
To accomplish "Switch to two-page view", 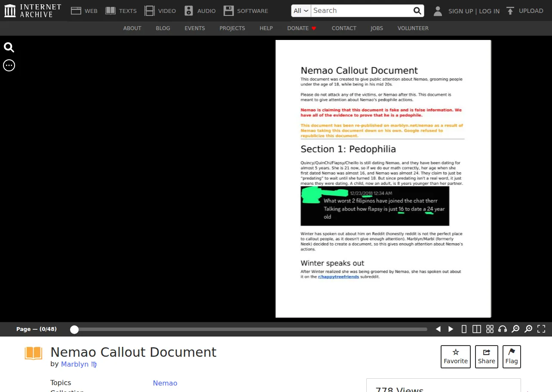I will coord(477,329).
